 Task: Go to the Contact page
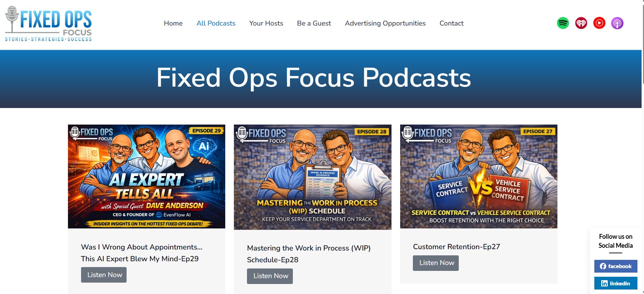tap(451, 23)
